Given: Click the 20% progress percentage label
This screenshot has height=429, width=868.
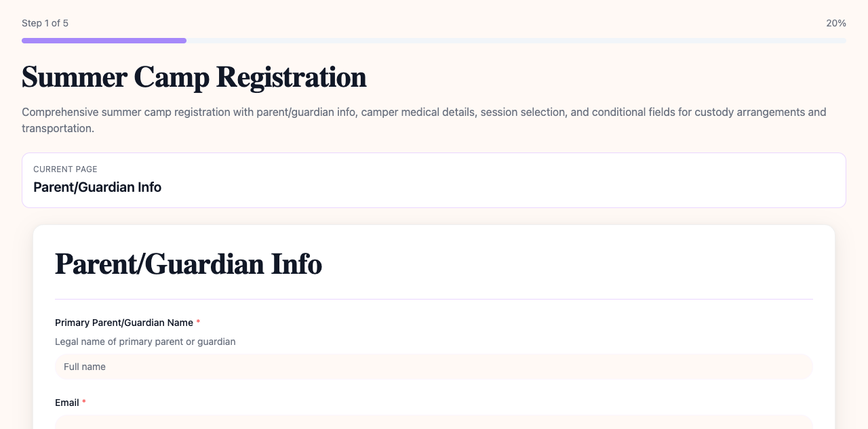Looking at the screenshot, I should point(835,23).
